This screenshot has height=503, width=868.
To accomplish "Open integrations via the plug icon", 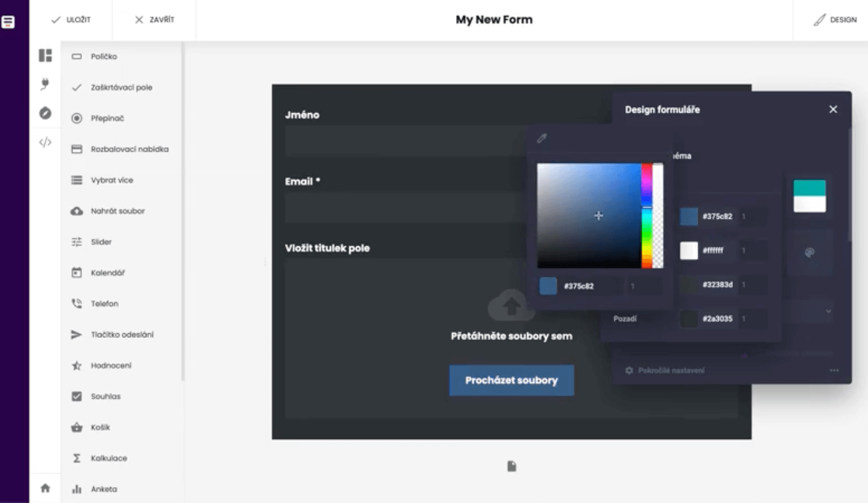I will click(x=45, y=84).
